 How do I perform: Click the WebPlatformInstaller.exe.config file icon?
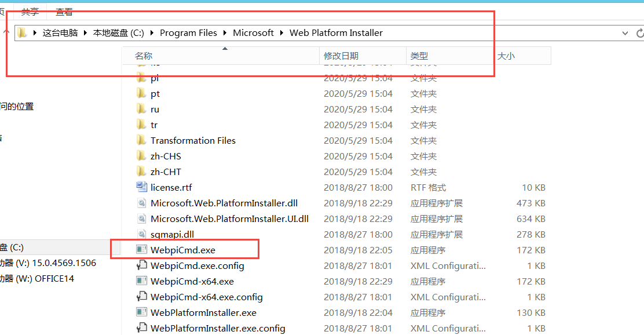141,327
